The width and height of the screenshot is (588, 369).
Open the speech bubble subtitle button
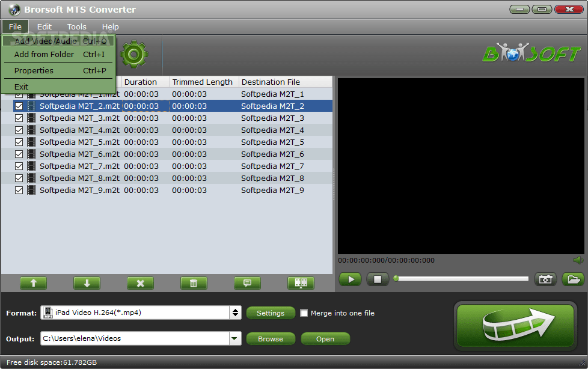tap(248, 283)
